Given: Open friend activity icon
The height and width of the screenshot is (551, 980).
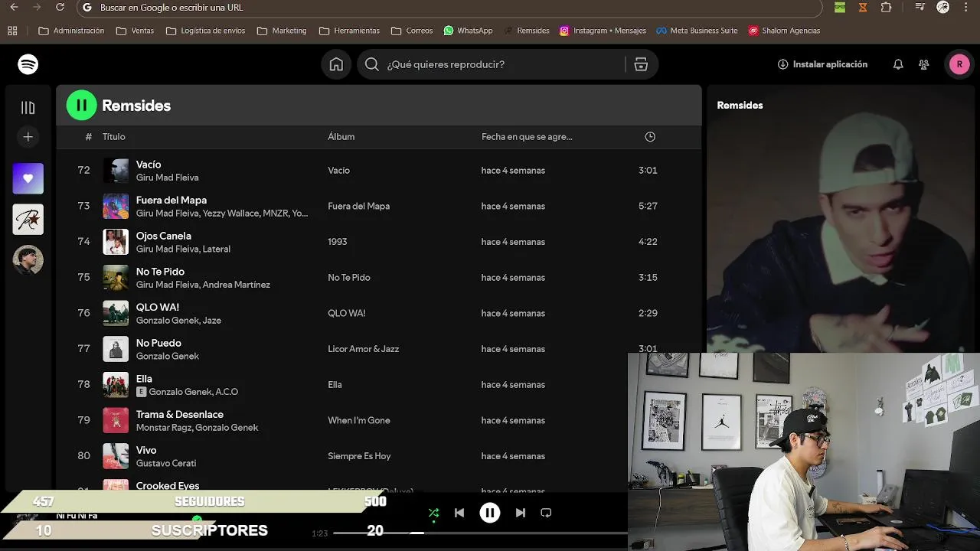Looking at the screenshot, I should (x=924, y=64).
